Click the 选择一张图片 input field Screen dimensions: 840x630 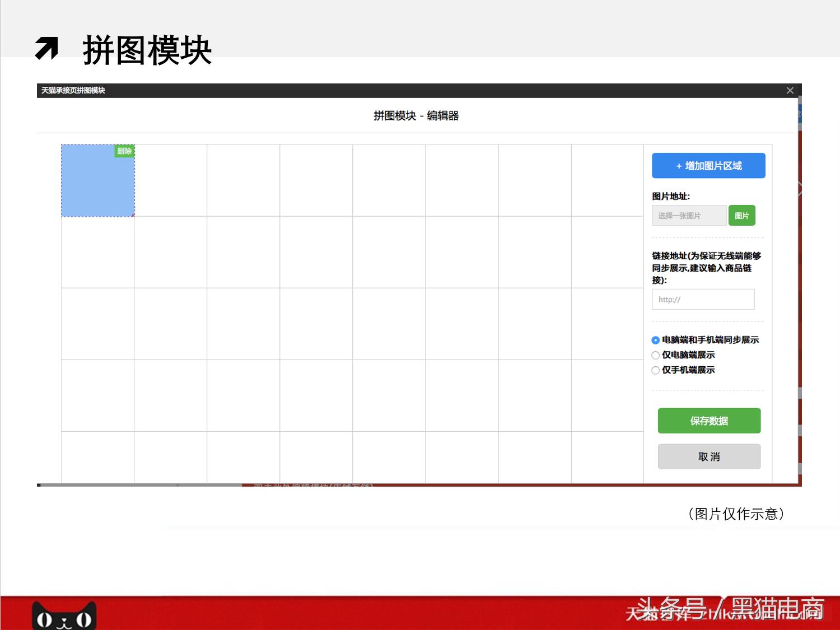click(x=688, y=215)
